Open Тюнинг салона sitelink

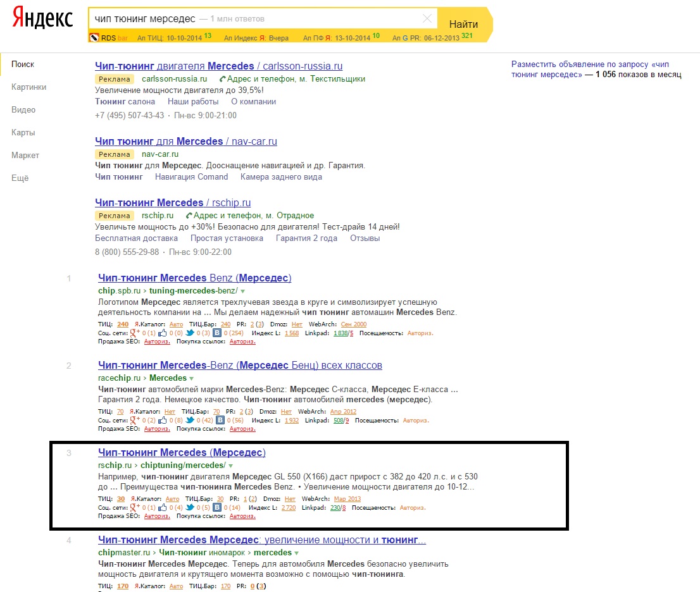click(125, 102)
